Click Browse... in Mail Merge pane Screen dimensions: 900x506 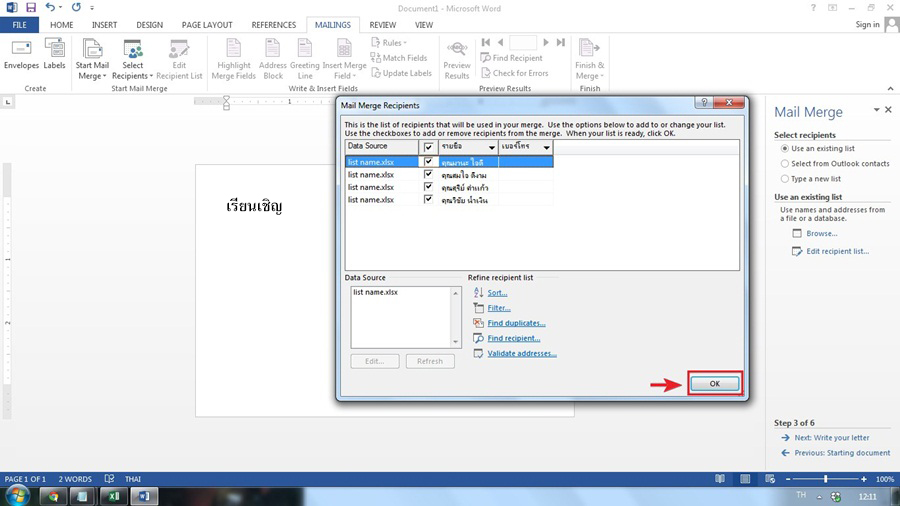(x=821, y=233)
